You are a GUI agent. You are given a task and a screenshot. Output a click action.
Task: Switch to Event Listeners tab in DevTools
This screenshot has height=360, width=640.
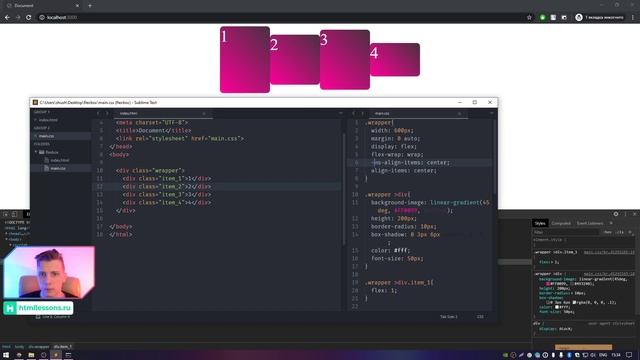pos(590,223)
